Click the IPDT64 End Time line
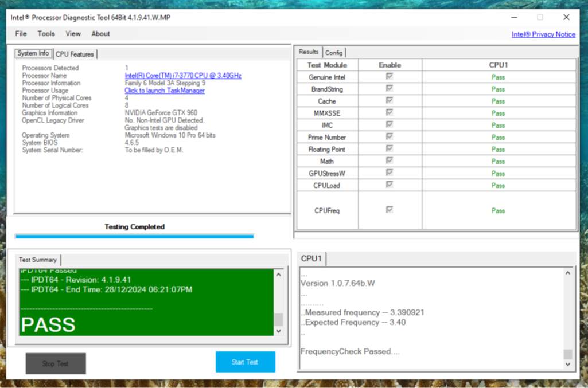 pyautogui.click(x=107, y=289)
